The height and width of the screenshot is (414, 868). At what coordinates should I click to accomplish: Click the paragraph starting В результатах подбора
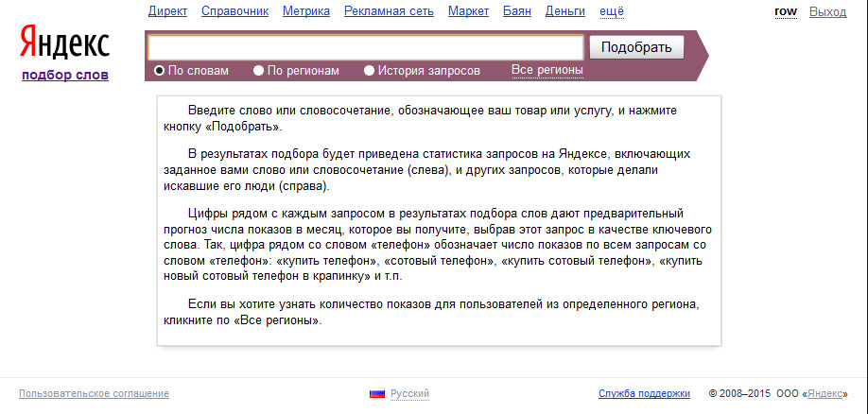coord(426,170)
